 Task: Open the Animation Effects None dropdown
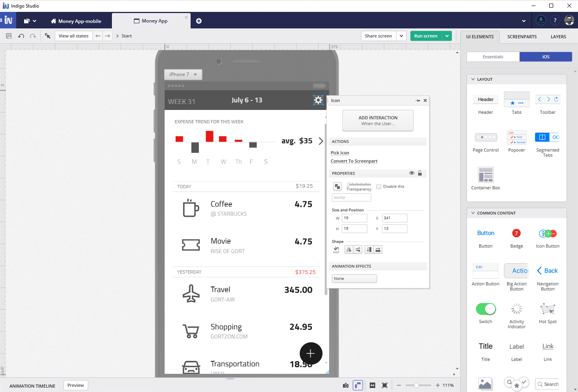coord(354,278)
